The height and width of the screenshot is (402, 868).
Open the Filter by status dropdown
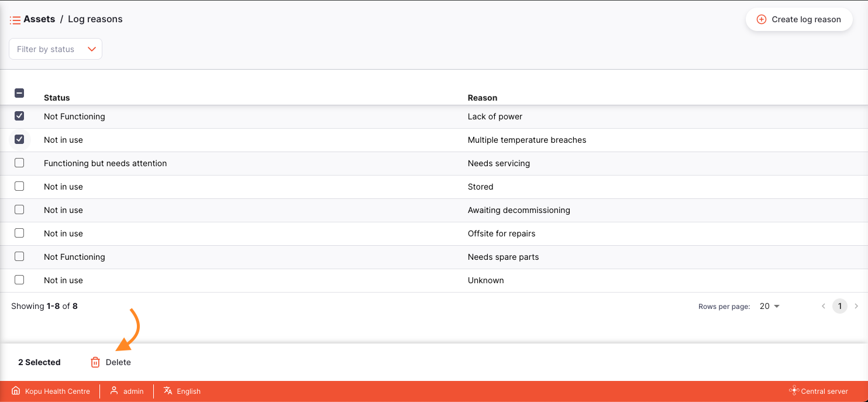pos(56,49)
